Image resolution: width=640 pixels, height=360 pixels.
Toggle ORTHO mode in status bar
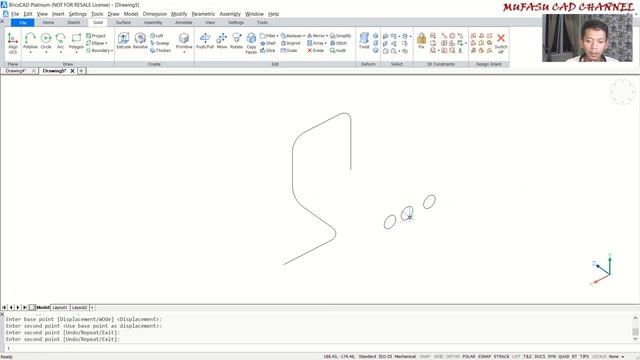click(453, 357)
